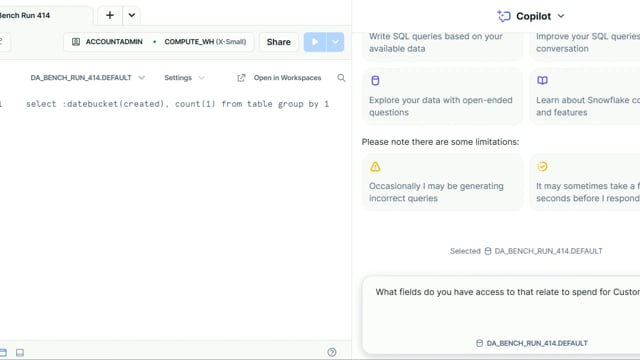Open the editor search magnifier
640x360 pixels.
(x=341, y=78)
